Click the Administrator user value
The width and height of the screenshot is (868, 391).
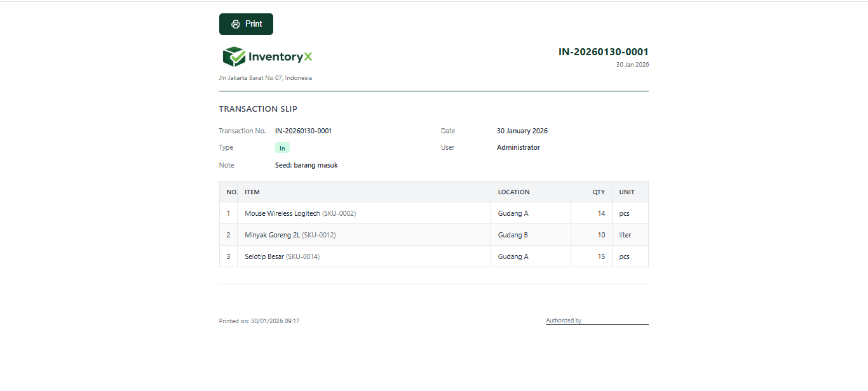point(518,147)
